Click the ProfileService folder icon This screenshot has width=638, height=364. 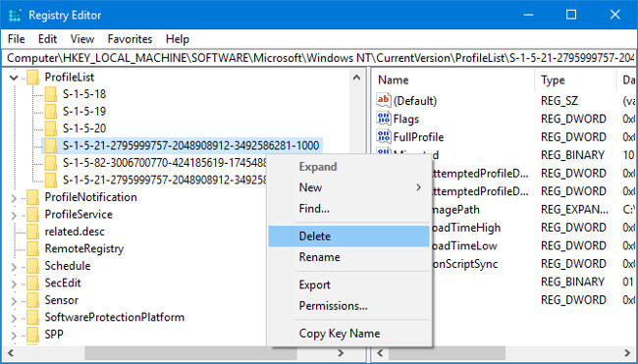click(32, 214)
